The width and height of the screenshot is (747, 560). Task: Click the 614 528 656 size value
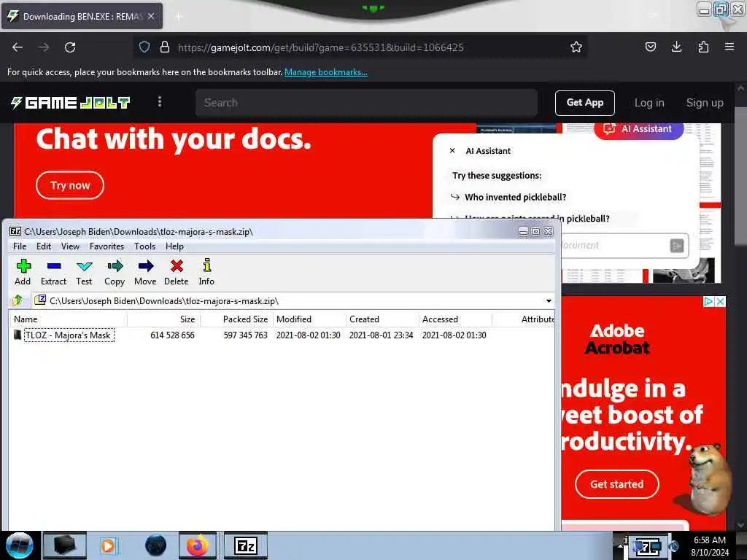[172, 335]
